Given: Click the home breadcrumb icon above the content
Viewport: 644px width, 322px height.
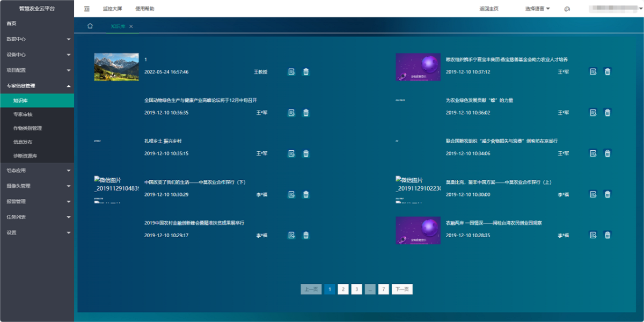Looking at the screenshot, I should tap(90, 25).
